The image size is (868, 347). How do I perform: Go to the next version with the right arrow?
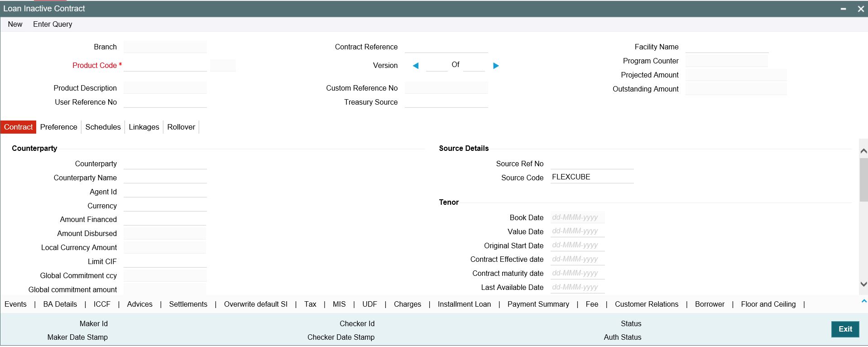click(496, 66)
